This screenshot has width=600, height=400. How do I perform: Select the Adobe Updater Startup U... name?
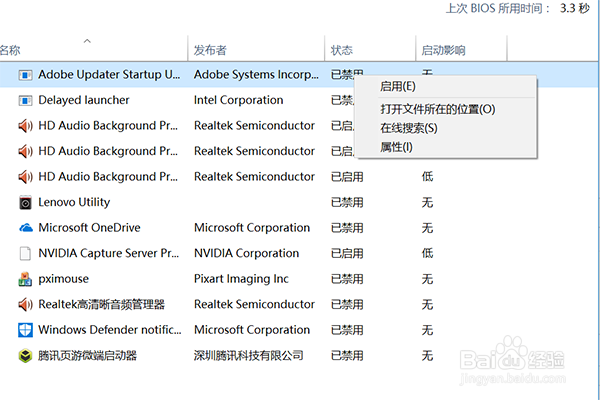click(109, 75)
